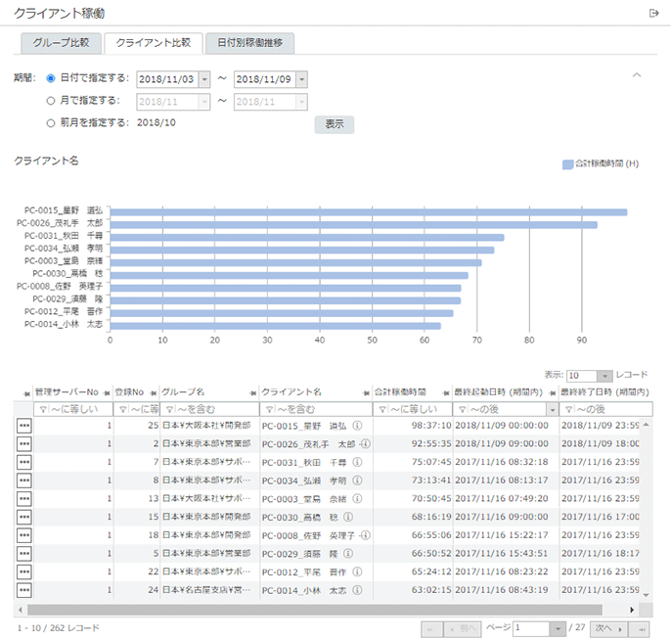Select the 日付で指定する radio button
Viewport: 672px width, 640px height.
51,78
